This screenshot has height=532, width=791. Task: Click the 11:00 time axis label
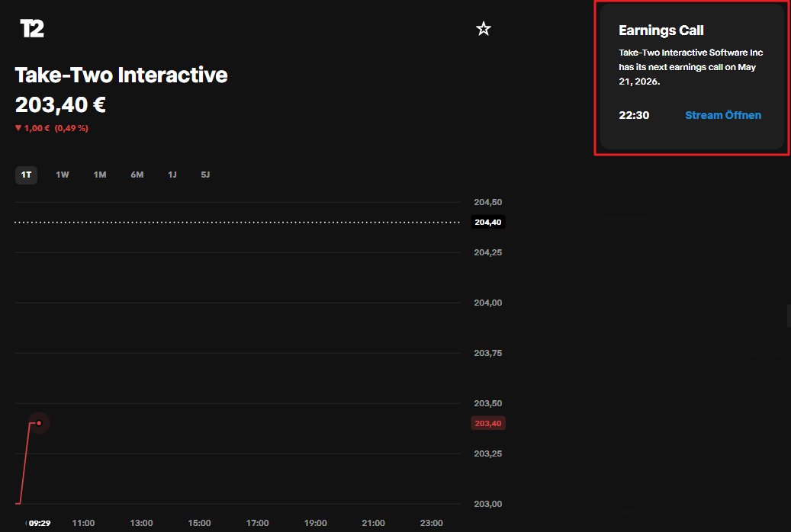coord(83,523)
